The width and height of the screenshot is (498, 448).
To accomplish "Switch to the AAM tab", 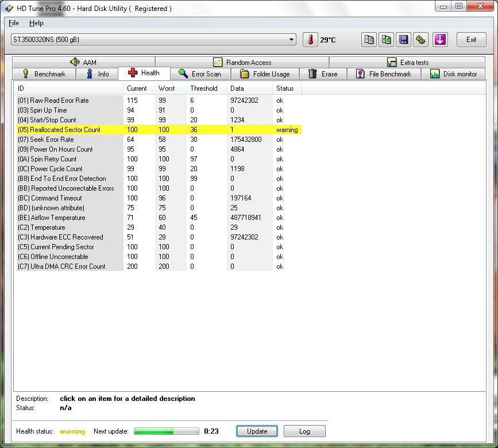I will 83,62.
